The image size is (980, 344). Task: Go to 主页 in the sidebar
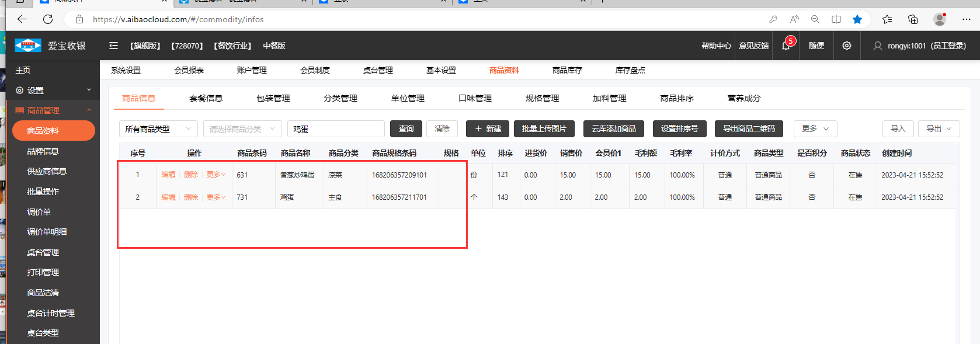click(23, 70)
